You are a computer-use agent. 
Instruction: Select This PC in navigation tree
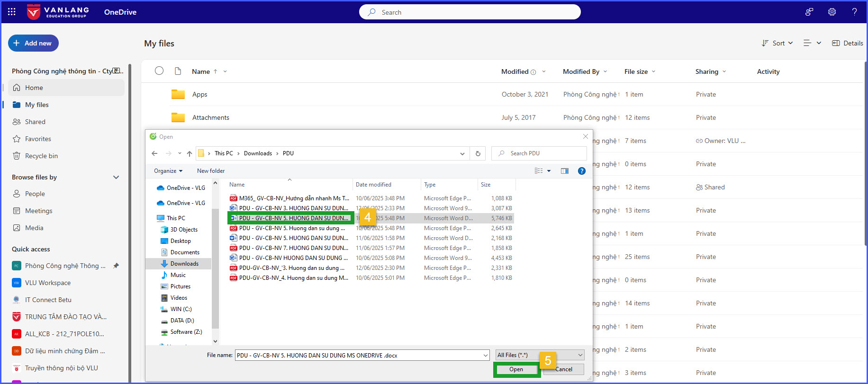click(x=176, y=218)
